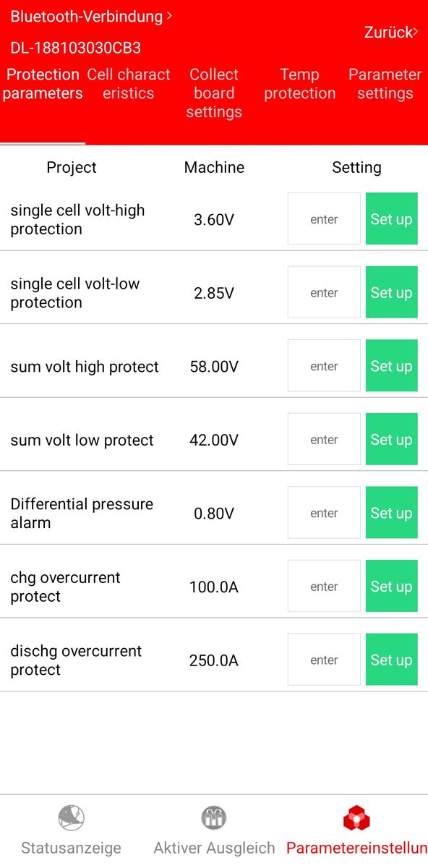This screenshot has height=868, width=428.
Task: Tap device name DL-188103030CB3
Action: 75,48
